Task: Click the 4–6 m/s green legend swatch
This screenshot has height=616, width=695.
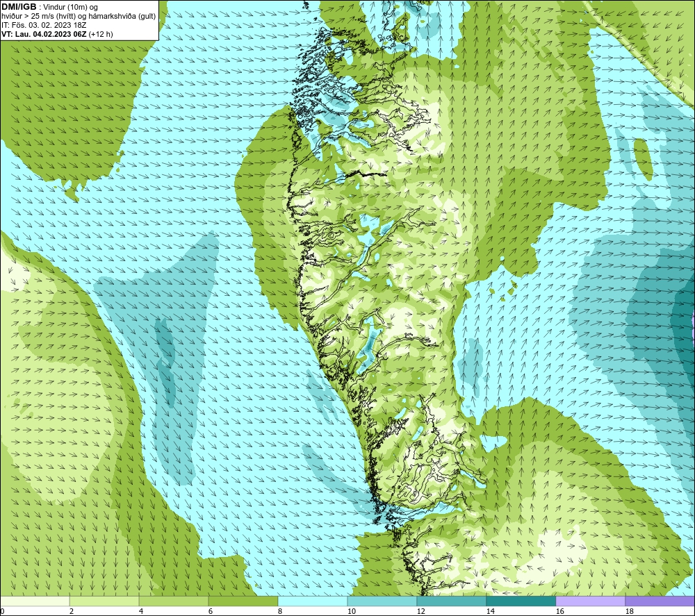Action: click(174, 601)
